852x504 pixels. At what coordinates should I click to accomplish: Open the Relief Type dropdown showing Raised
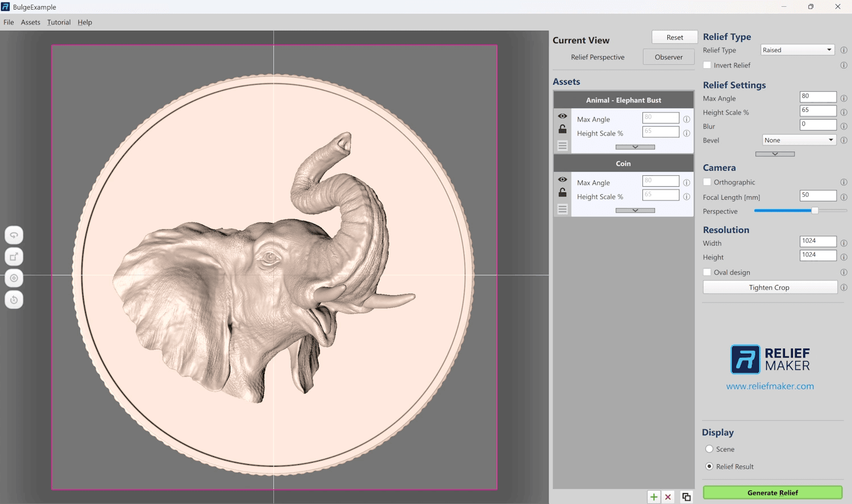point(797,50)
